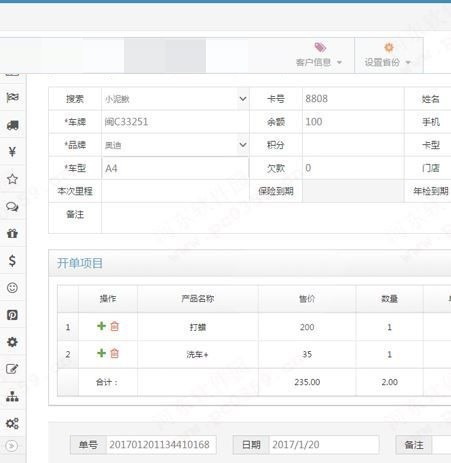
Task: Select row number 2 in items table
Action: 68,354
